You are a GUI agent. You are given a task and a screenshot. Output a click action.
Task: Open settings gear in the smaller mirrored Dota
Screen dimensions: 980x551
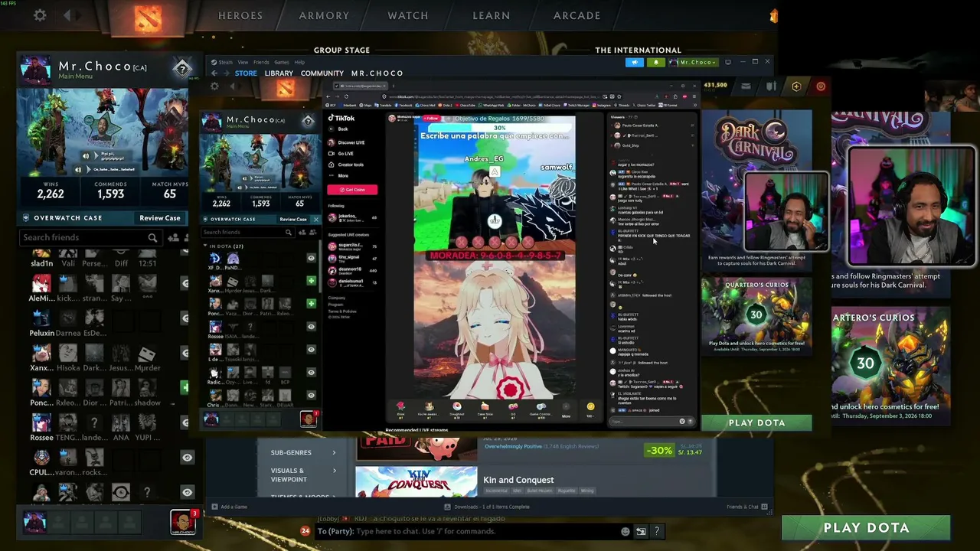click(x=214, y=86)
